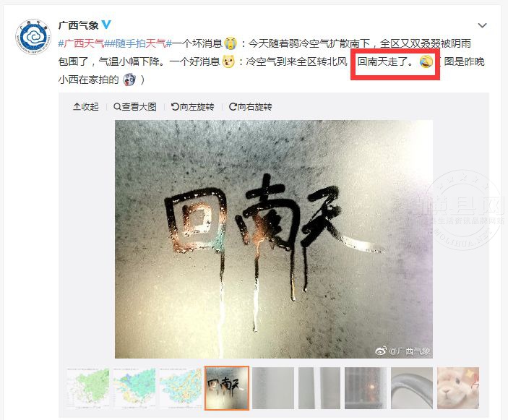Select the highlighted 回南天 thumbnail
The width and height of the screenshot is (508, 420).
click(x=227, y=388)
